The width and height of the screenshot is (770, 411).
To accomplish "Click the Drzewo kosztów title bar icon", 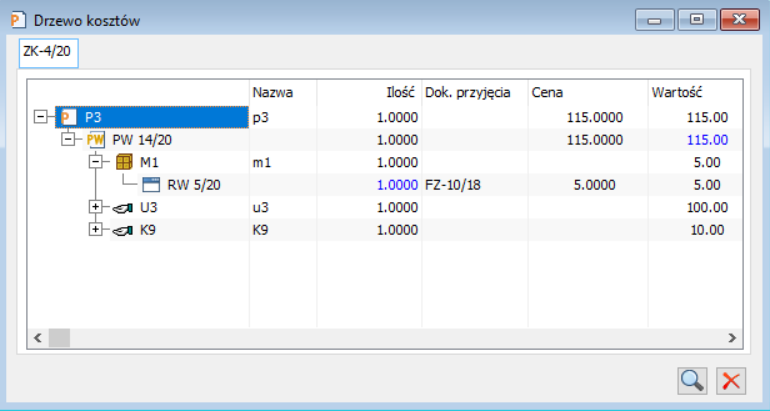I will pos(18,20).
